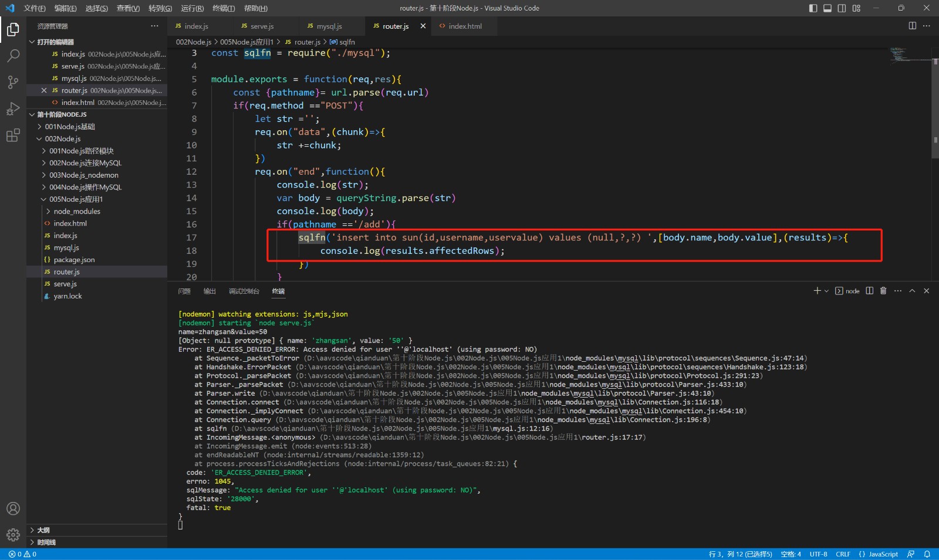This screenshot has height=560, width=939.
Task: Split the terminal pane
Action: (x=870, y=291)
